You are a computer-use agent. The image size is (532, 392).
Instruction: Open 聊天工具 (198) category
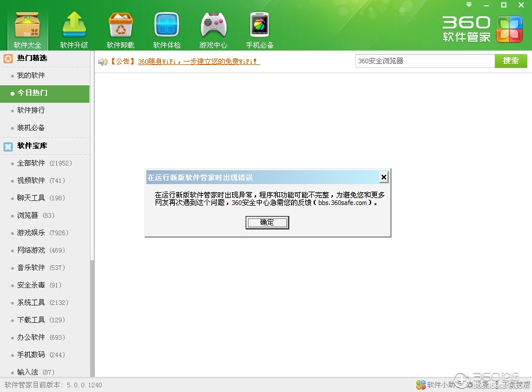coord(45,198)
